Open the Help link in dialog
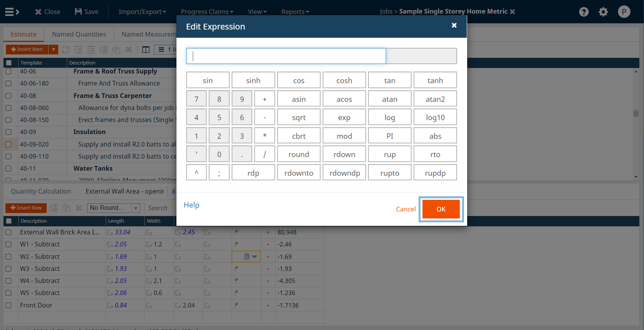The height and width of the screenshot is (330, 644). tap(192, 205)
